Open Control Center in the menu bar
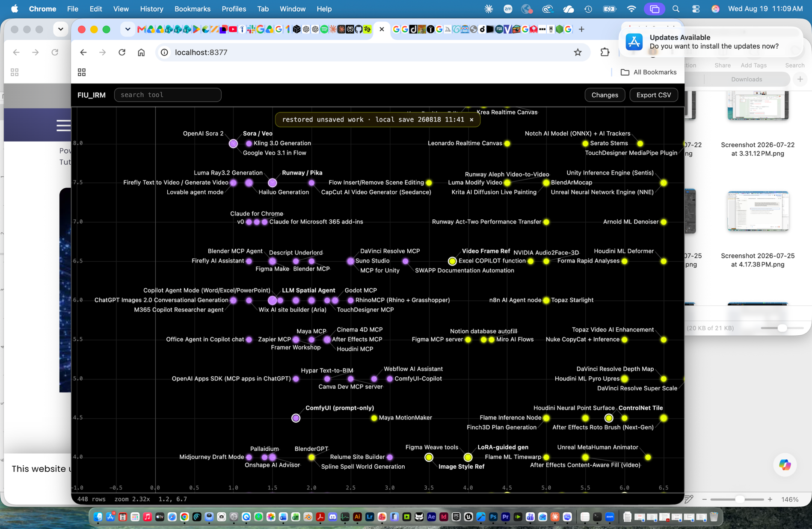Image resolution: width=812 pixels, height=529 pixels. pos(696,9)
